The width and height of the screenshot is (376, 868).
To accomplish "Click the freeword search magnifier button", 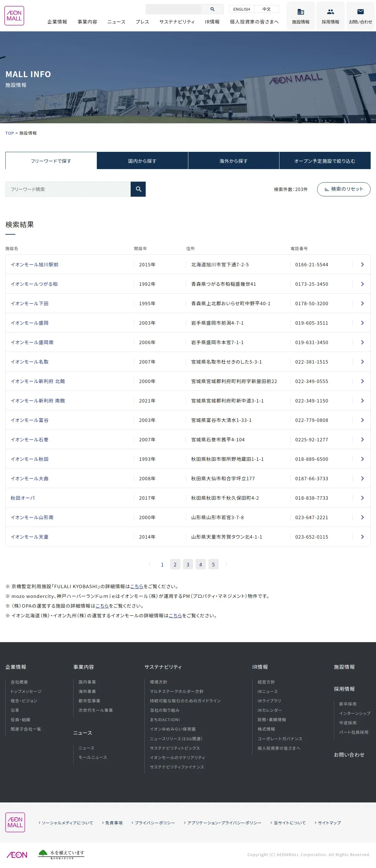I will click(x=138, y=189).
